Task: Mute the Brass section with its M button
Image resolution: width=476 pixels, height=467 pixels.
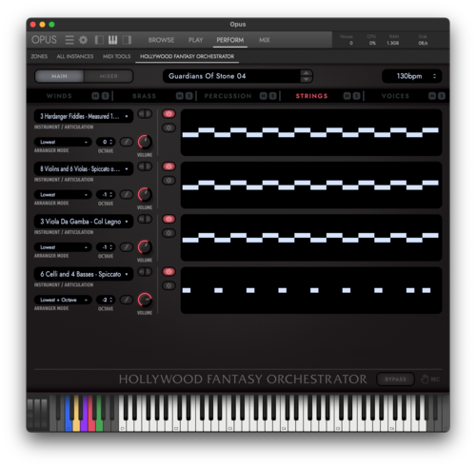Action: 180,96
